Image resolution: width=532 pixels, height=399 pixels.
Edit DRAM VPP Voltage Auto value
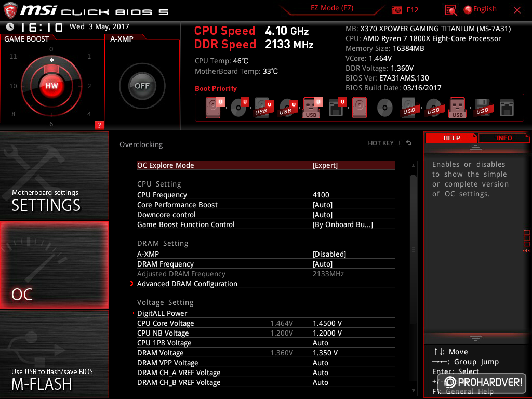pos(320,362)
